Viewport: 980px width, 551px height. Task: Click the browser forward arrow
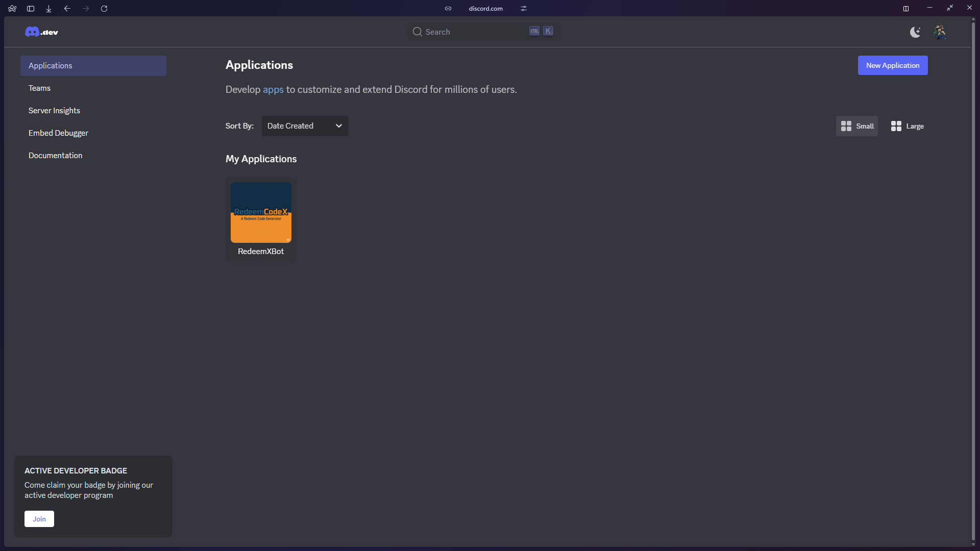coord(86,9)
